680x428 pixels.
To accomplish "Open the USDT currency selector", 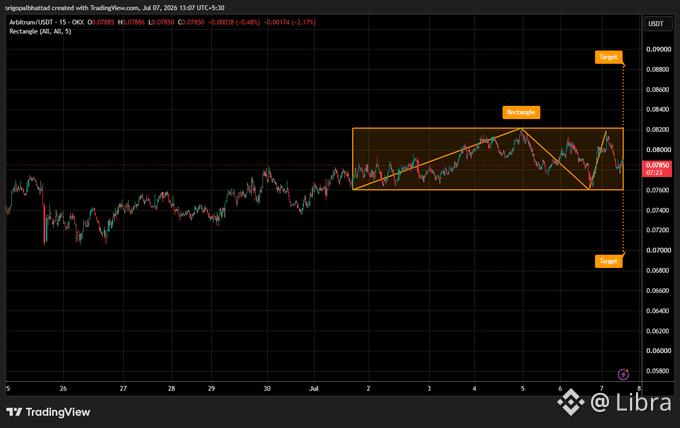I will tap(656, 23).
